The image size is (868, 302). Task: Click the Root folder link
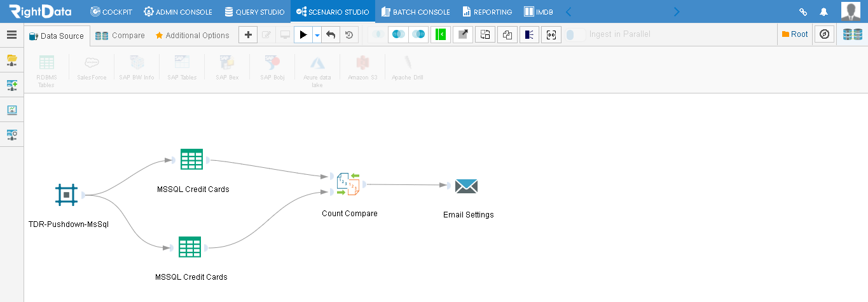[795, 34]
